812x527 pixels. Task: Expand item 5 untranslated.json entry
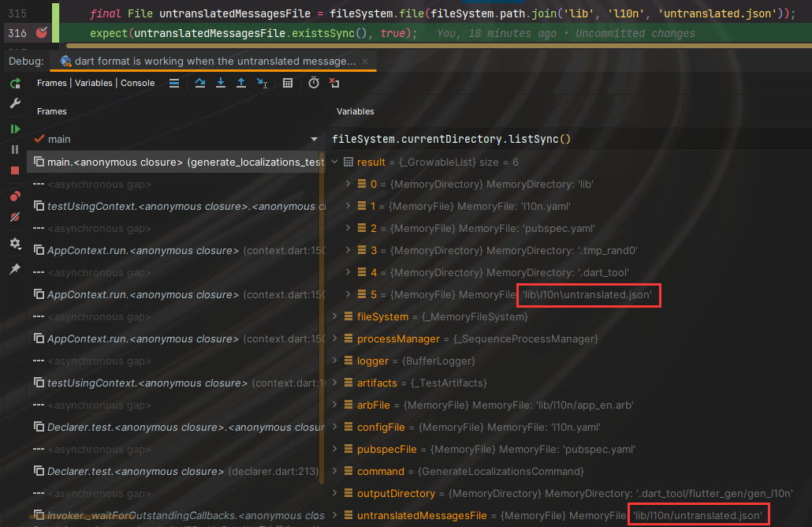(348, 294)
